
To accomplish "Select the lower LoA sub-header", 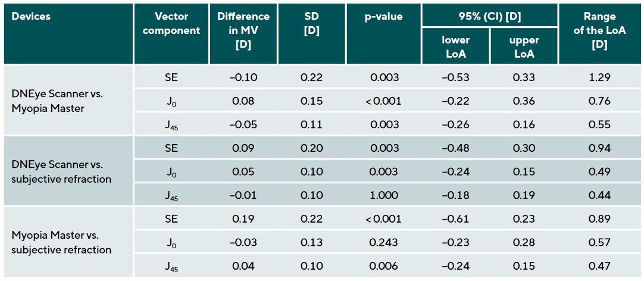I will (455, 46).
